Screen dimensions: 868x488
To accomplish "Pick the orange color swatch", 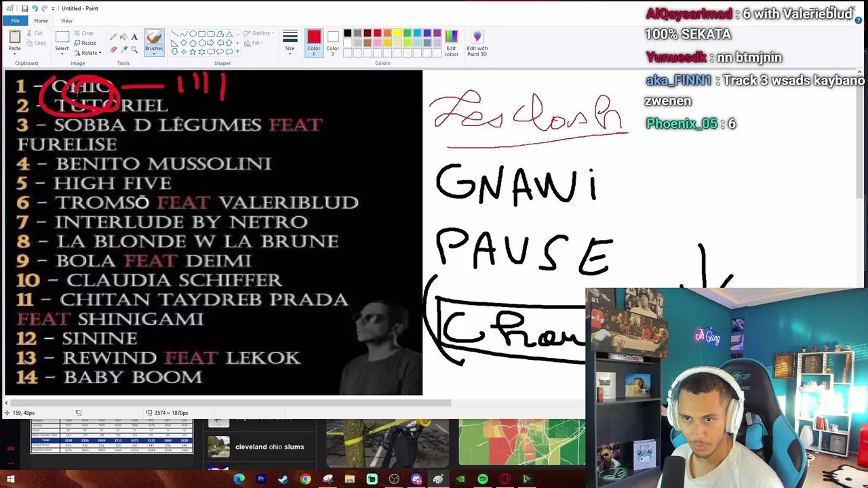I will click(387, 33).
